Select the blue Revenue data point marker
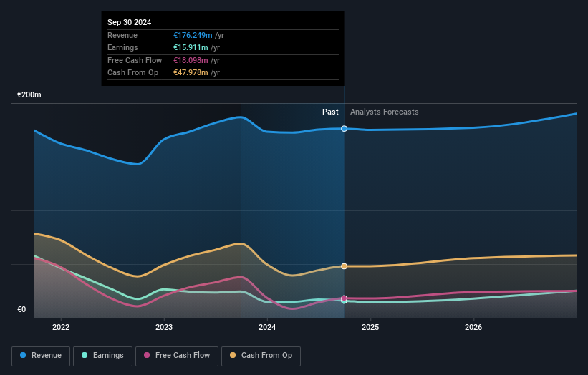 pyautogui.click(x=344, y=129)
